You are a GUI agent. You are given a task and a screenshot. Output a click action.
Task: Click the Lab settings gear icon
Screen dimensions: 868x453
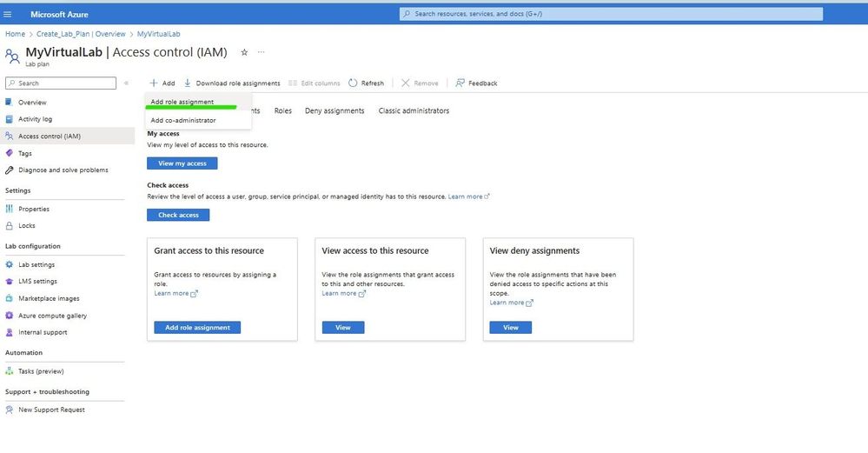[x=9, y=264]
